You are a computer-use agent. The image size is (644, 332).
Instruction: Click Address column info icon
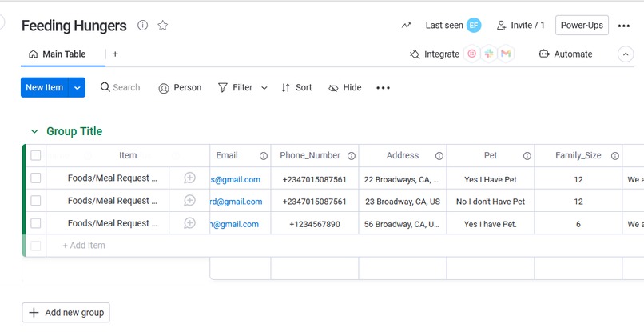tap(439, 156)
